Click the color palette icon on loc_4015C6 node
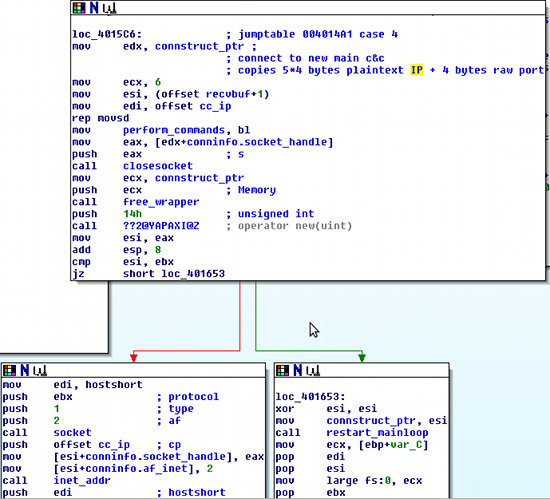The image size is (550, 499). point(79,8)
